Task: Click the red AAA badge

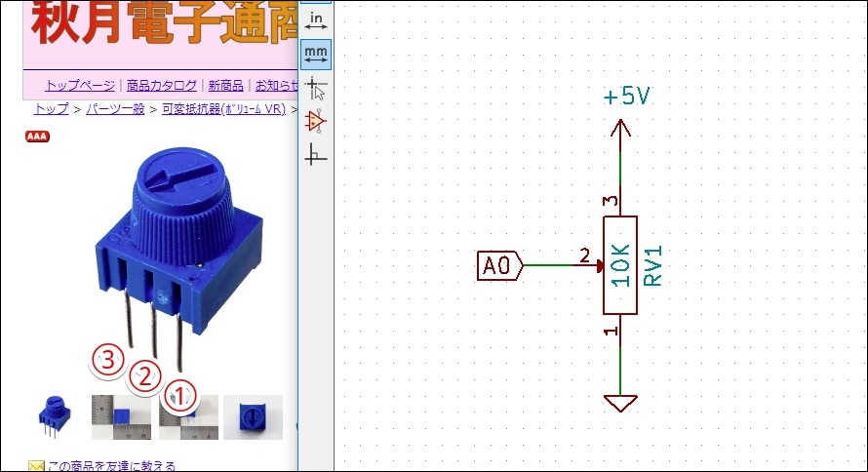Action: pyautogui.click(x=37, y=137)
